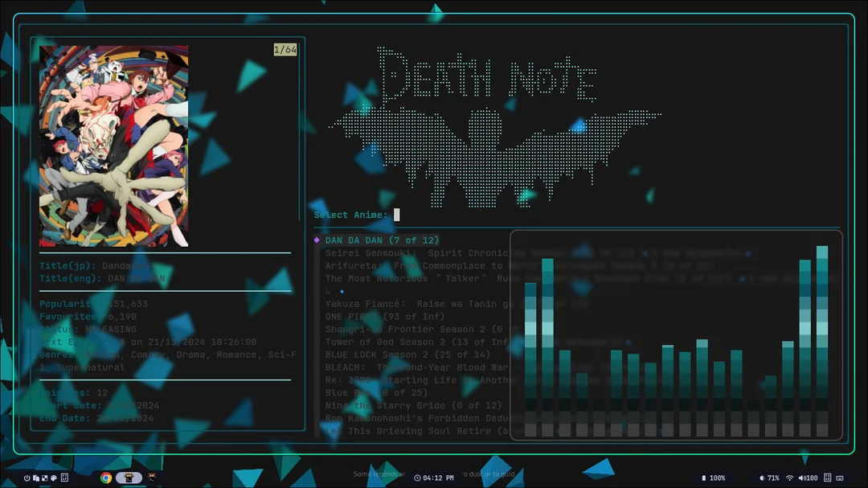Open the second terminal icon in taskbar
868x488 pixels.
(152, 478)
